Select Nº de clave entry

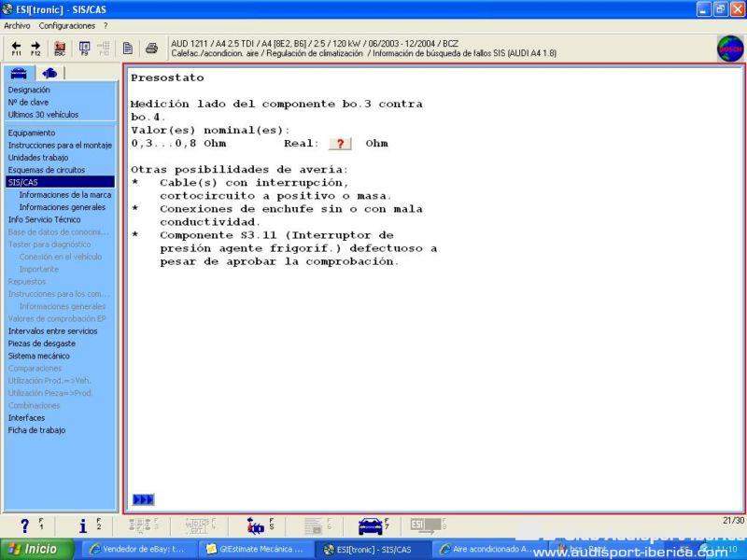pyautogui.click(x=28, y=102)
